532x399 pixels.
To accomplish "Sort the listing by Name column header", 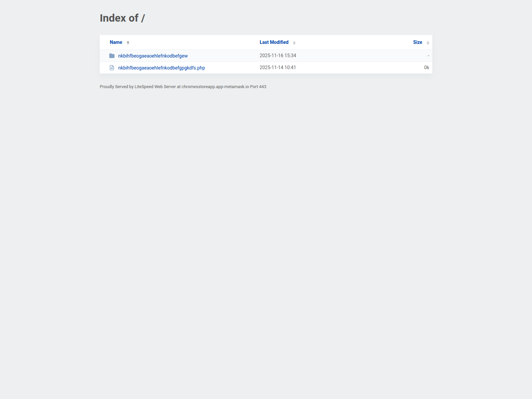I will pos(116,42).
